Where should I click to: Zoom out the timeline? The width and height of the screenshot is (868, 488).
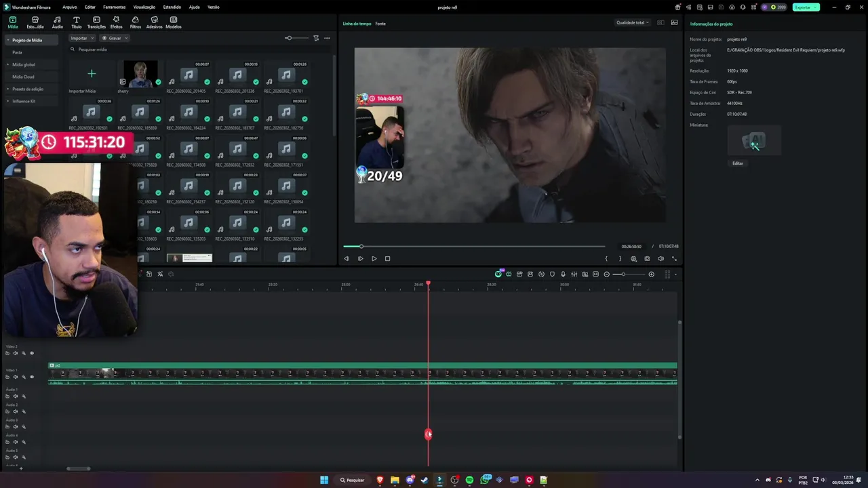[607, 274]
